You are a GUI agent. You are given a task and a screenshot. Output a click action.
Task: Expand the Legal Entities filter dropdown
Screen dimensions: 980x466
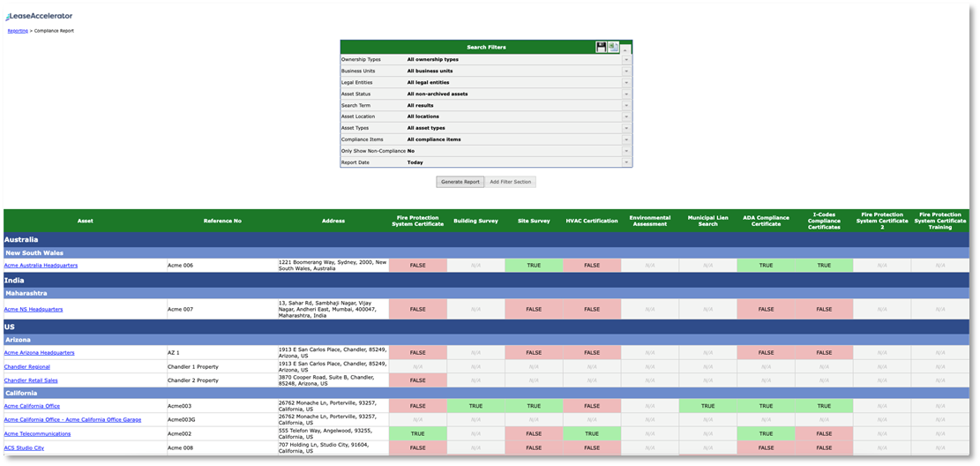(x=626, y=82)
